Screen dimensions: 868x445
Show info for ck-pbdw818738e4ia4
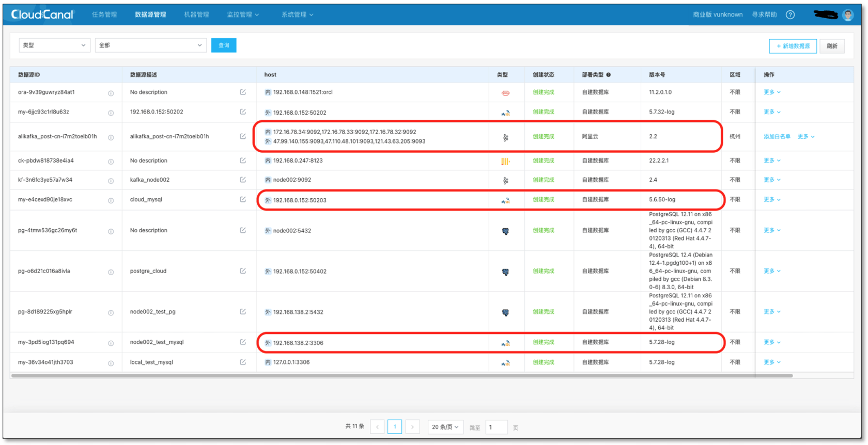point(111,162)
